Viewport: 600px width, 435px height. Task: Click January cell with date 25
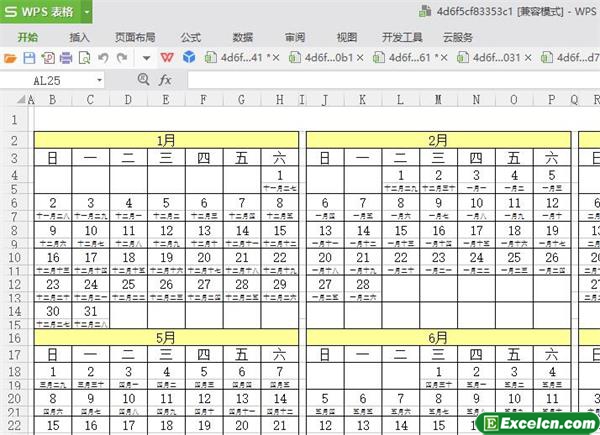click(x=128, y=284)
